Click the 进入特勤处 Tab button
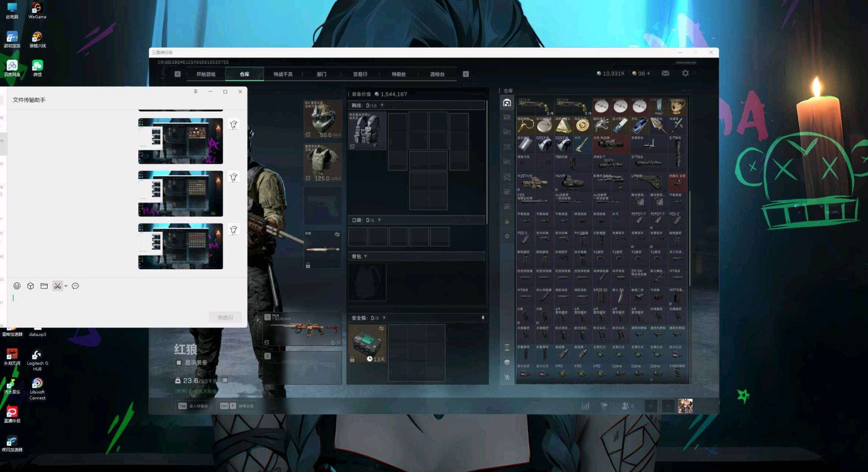This screenshot has width=868, height=472. coord(193,406)
